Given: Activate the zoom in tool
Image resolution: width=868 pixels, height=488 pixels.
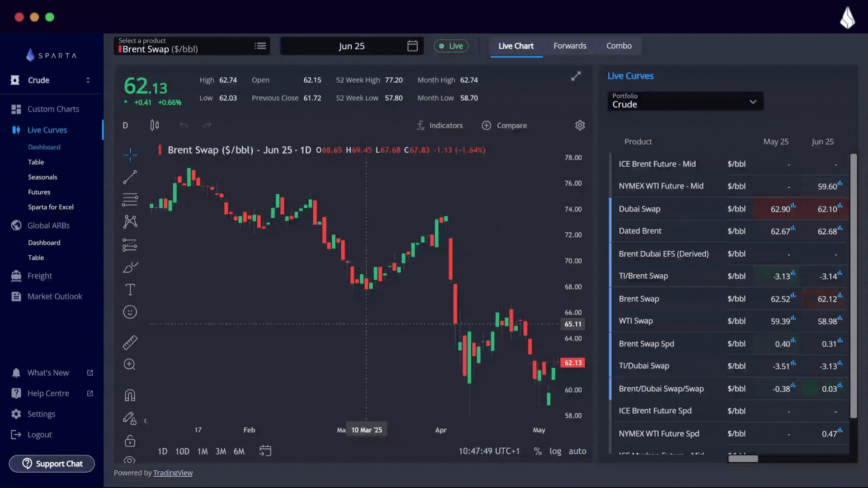Looking at the screenshot, I should coord(130,365).
